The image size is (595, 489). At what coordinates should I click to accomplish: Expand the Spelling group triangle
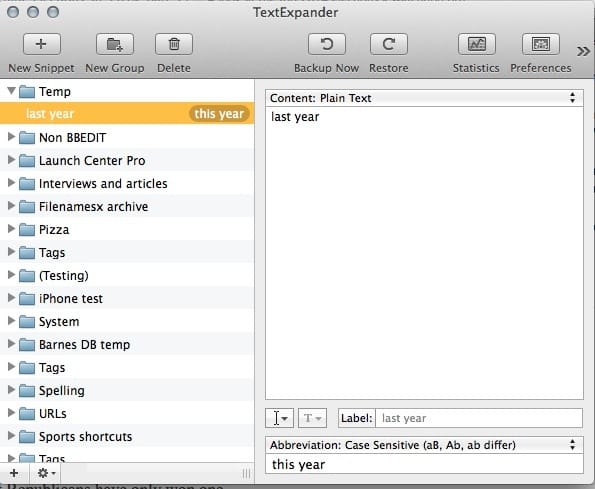[11, 390]
